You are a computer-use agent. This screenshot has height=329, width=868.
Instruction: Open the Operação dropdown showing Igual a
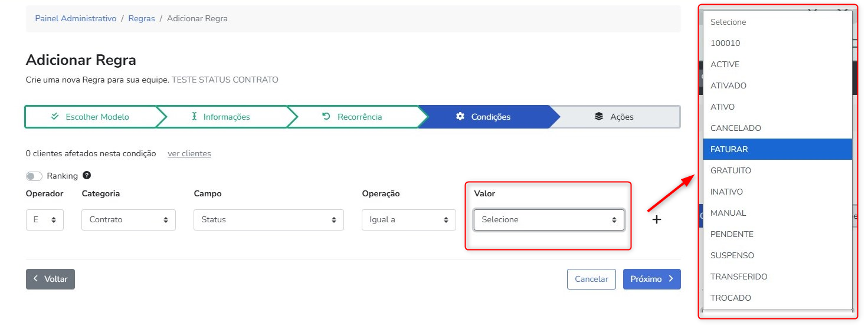point(408,220)
